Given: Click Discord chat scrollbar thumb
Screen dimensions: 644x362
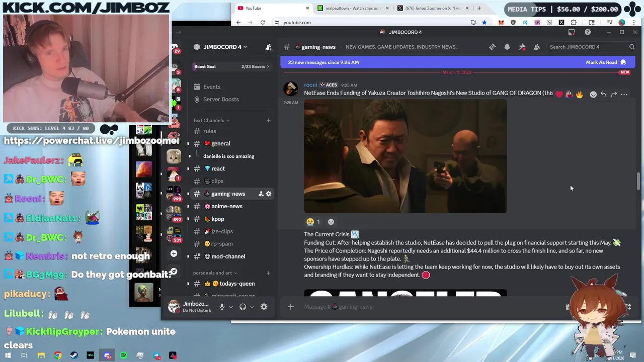Looking at the screenshot, I should tap(638, 181).
